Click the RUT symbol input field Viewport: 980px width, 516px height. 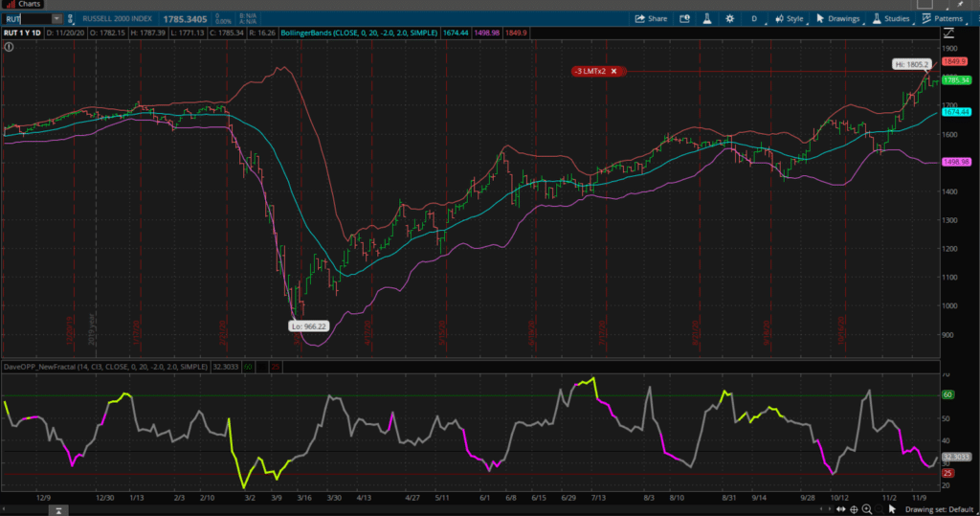pos(27,19)
